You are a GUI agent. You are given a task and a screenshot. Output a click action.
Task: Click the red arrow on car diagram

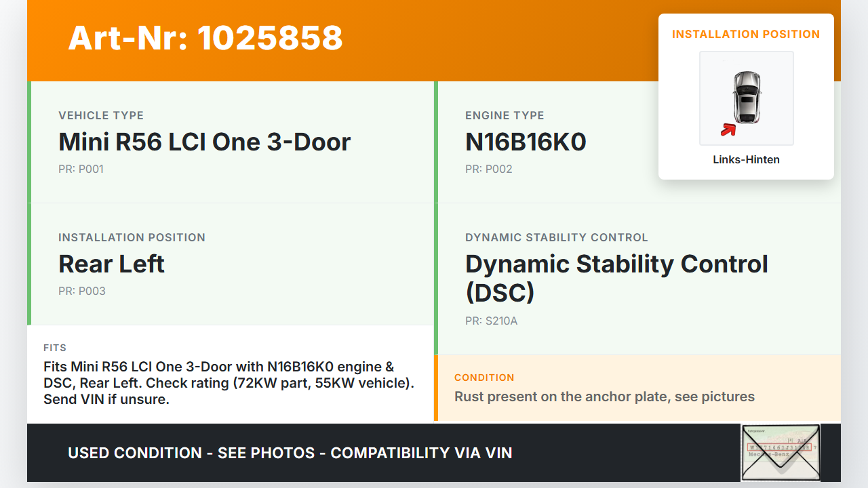[728, 129]
